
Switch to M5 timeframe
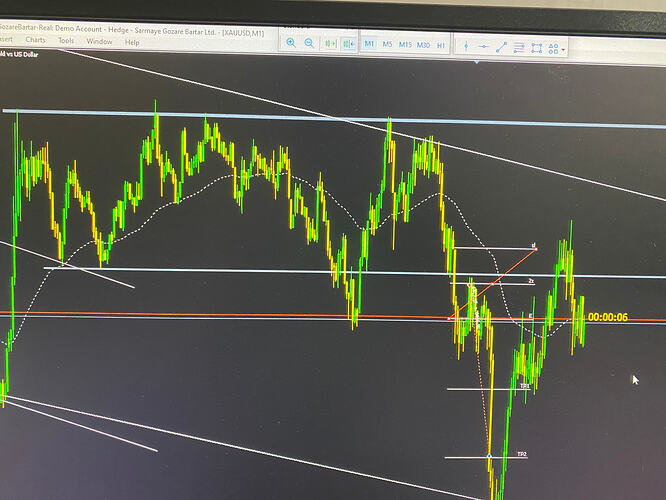click(387, 44)
